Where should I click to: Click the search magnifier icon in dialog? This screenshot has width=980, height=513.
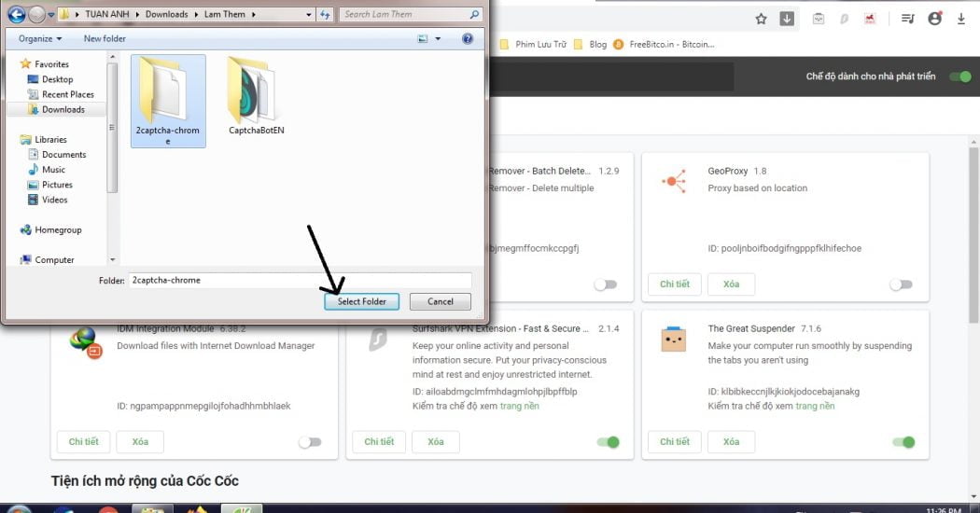474,14
